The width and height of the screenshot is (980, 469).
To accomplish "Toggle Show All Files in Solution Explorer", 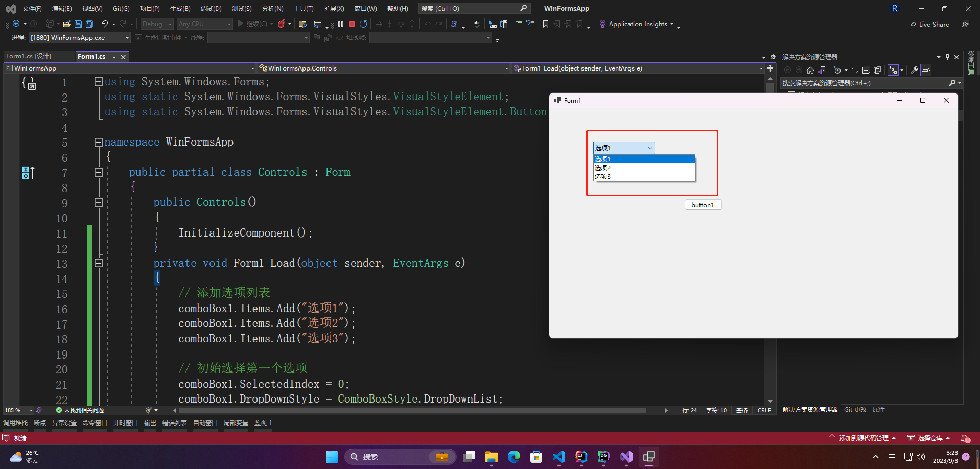I will [877, 70].
